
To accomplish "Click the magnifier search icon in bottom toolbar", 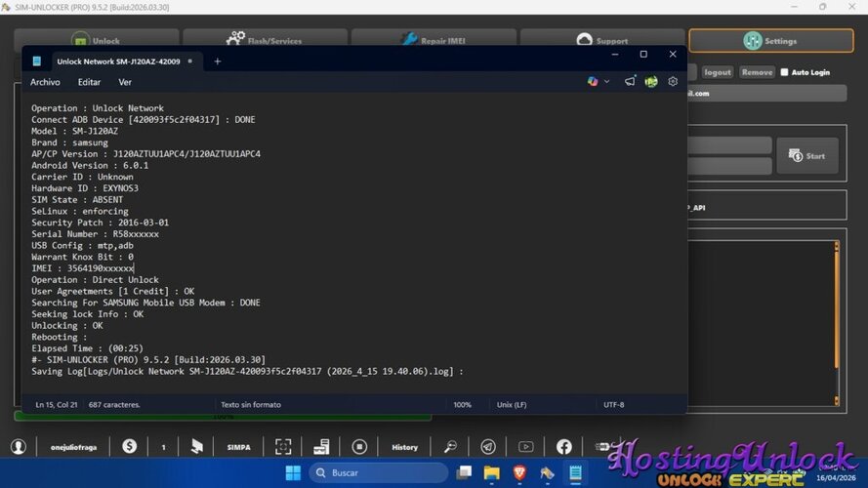I will tap(451, 446).
